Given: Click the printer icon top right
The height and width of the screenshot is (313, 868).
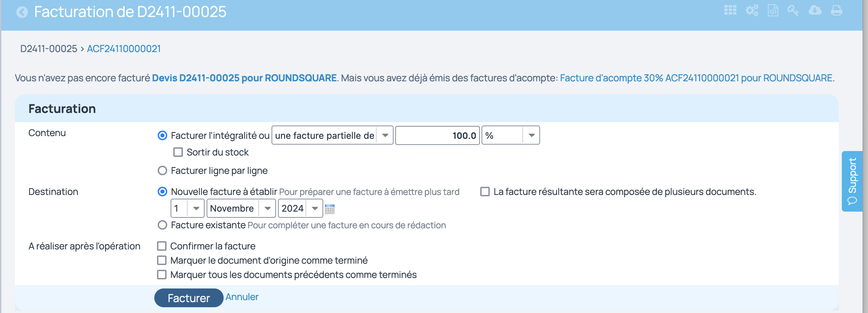Looking at the screenshot, I should 837,11.
